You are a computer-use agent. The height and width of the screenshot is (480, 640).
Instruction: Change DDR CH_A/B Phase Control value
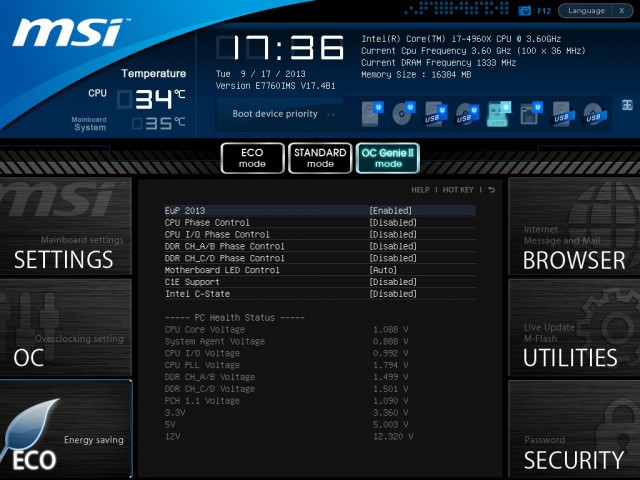click(x=393, y=246)
